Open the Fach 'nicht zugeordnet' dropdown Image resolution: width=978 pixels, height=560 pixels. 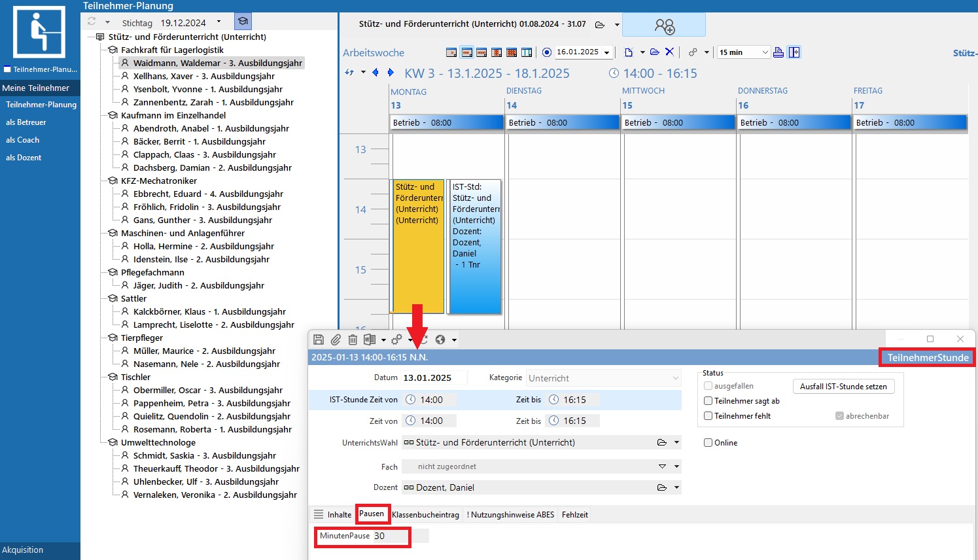[662, 466]
